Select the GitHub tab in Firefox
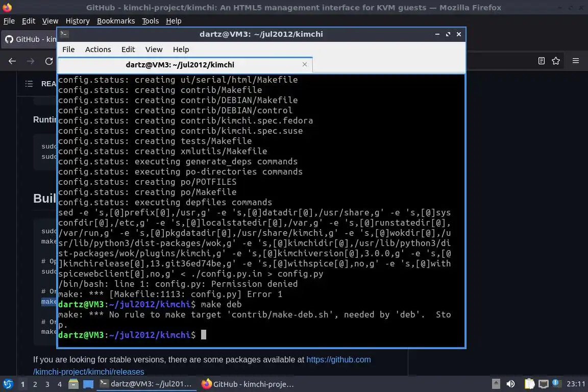Screen dimensions: 588x392 [30, 39]
